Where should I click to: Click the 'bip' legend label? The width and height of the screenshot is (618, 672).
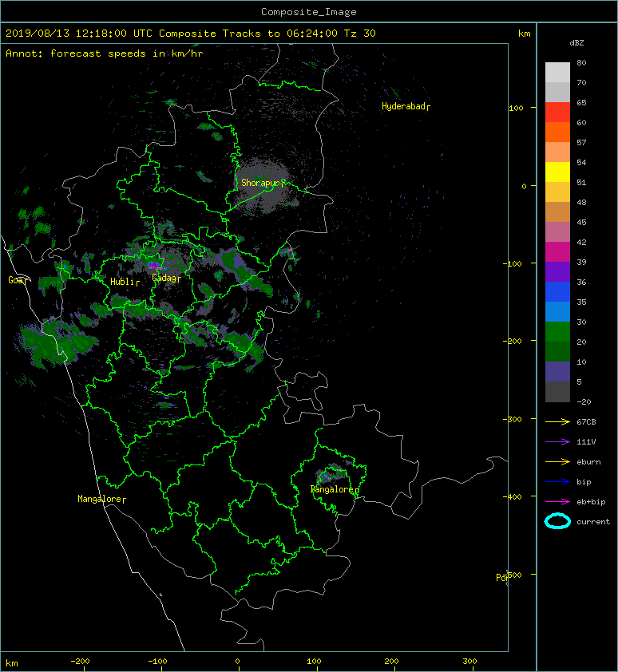click(x=584, y=482)
